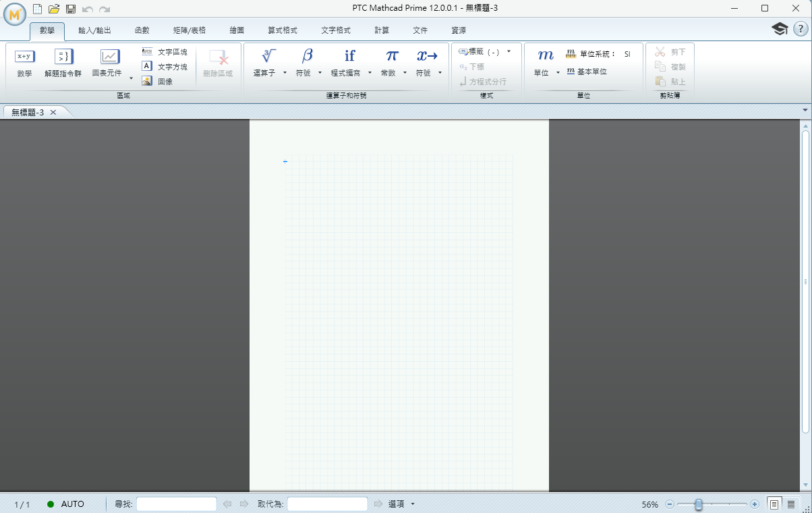Undo the last action

pos(88,9)
